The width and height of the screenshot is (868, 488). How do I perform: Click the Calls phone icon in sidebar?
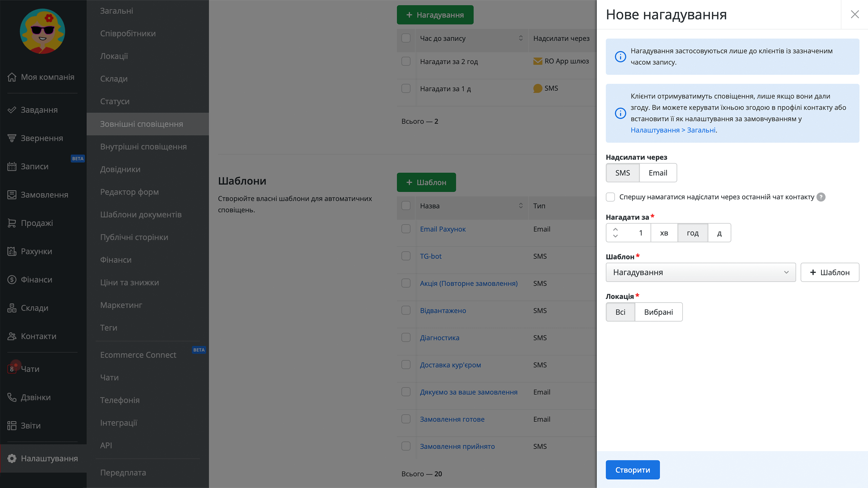(12, 397)
